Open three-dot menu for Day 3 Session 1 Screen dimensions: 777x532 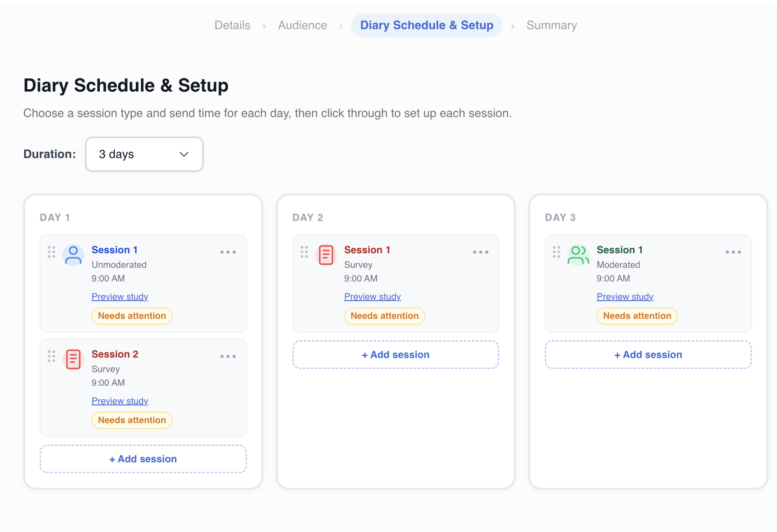point(733,252)
